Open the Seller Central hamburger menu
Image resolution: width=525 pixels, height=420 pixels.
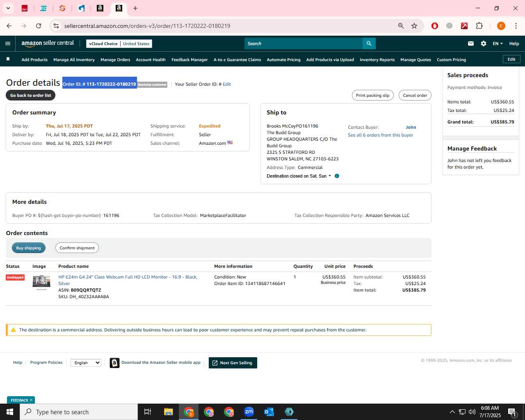[8, 43]
